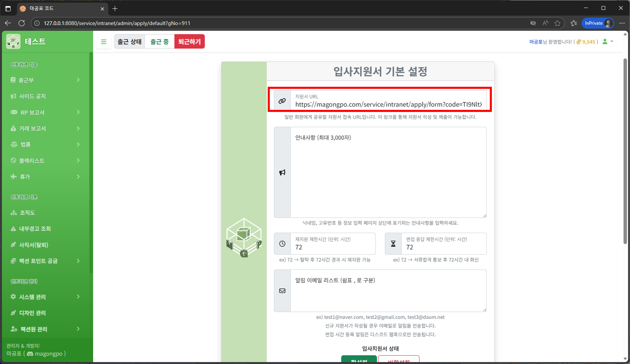Expand the 출근부 submenu chevron
The image size is (630, 364).
pos(78,80)
